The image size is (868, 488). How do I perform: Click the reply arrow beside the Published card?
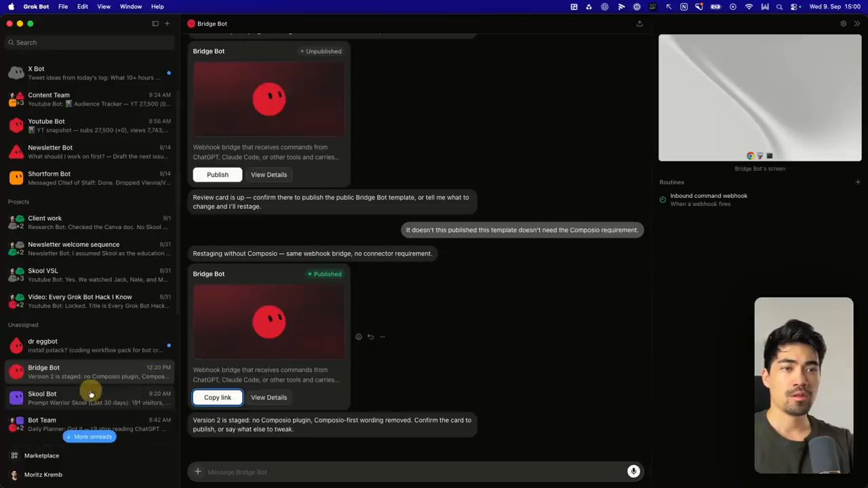(x=370, y=337)
